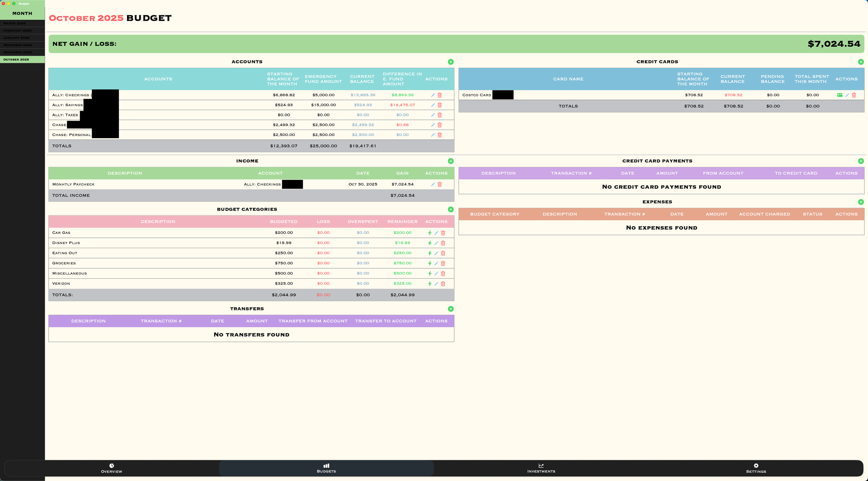Image resolution: width=868 pixels, height=481 pixels.
Task: Add a new account with plus icon
Action: pos(451,62)
